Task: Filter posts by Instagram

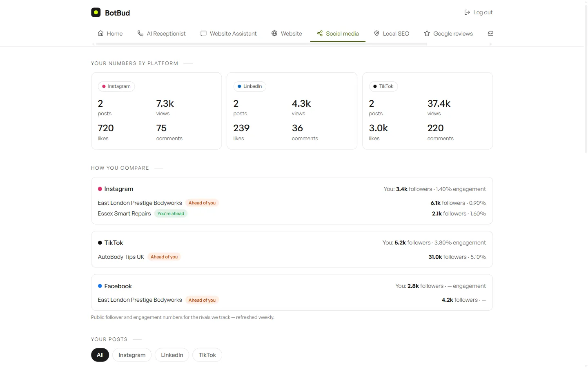Action: (132, 355)
